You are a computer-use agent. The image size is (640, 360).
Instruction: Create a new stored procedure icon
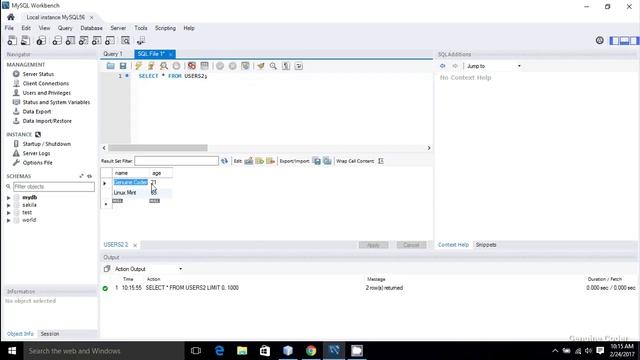point(96,40)
